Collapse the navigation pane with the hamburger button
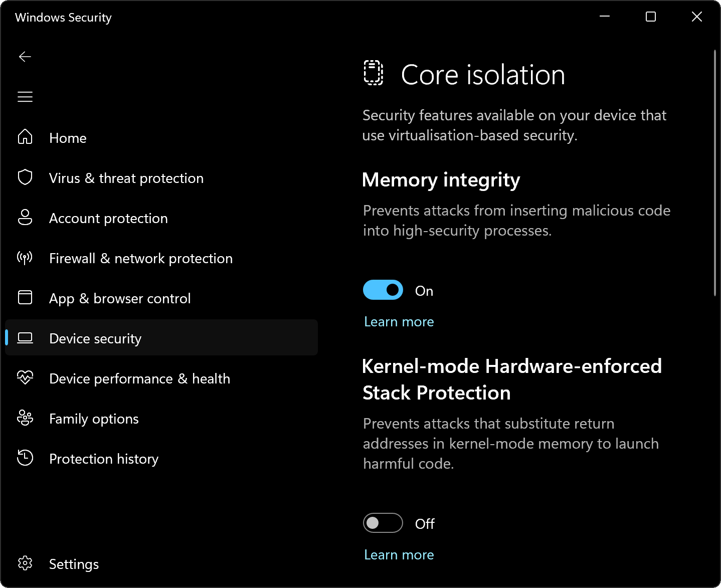The height and width of the screenshot is (588, 721). 25,97
